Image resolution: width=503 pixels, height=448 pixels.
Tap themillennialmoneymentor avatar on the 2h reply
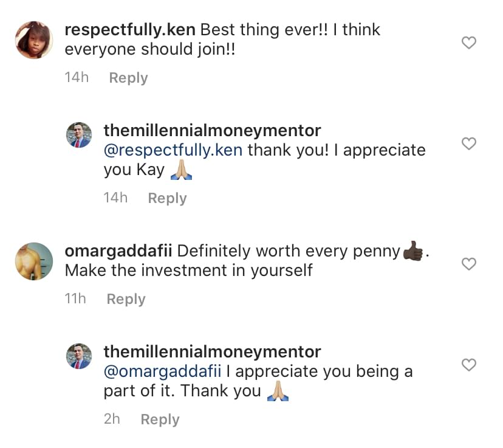point(79,356)
